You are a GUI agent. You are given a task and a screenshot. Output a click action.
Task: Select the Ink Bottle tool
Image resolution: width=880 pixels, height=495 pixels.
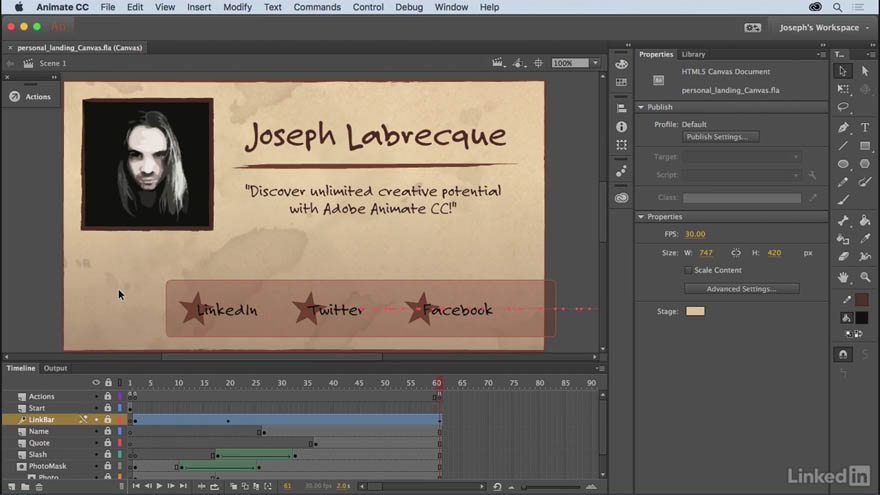click(843, 239)
